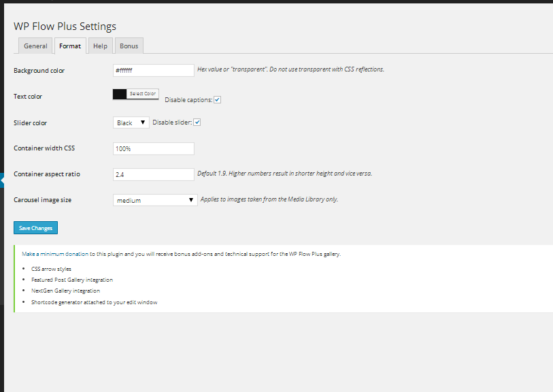Follow the Make a minimum donation link
553x392 pixels.
coord(55,254)
